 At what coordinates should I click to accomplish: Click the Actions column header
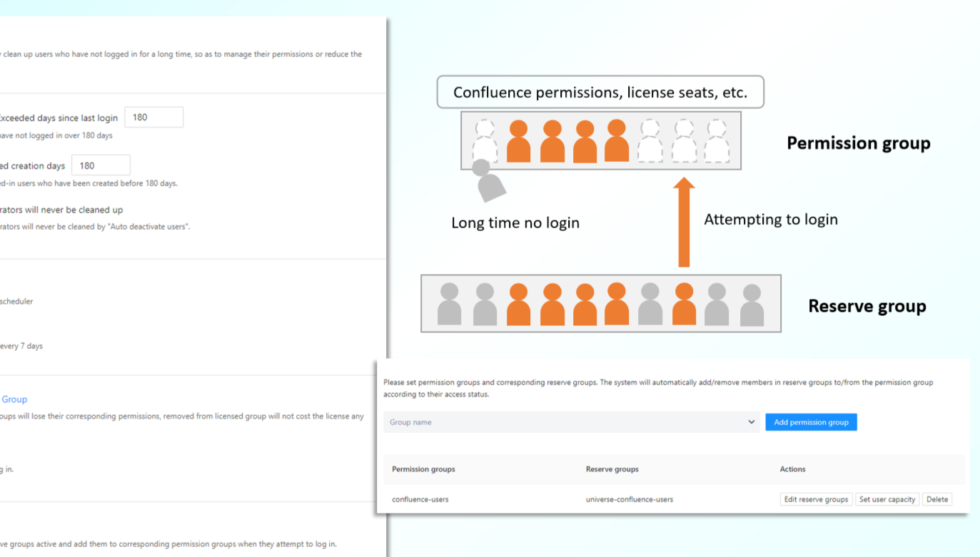(792, 469)
